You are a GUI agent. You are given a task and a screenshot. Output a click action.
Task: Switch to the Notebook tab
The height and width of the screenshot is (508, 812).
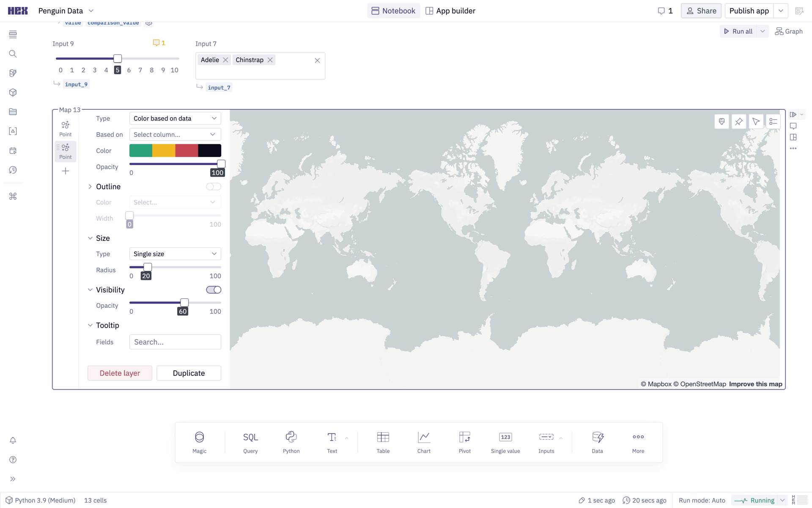click(x=393, y=11)
